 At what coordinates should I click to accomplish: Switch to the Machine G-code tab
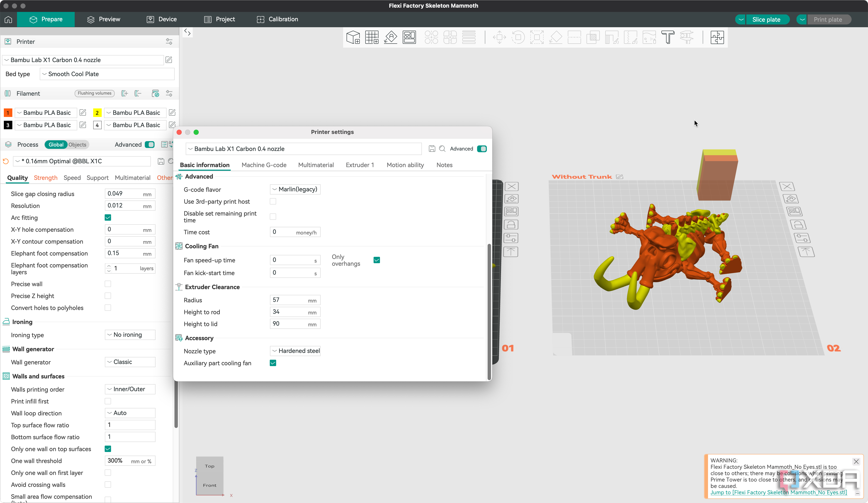click(264, 165)
